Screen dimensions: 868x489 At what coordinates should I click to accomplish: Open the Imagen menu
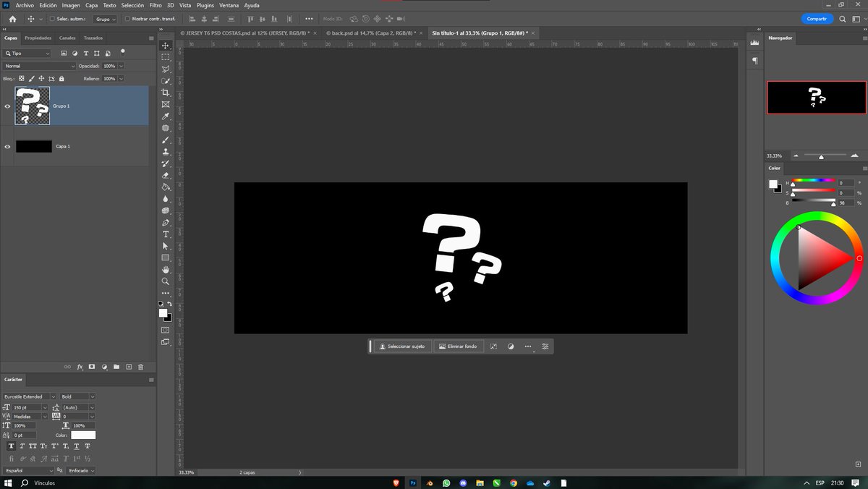(71, 5)
